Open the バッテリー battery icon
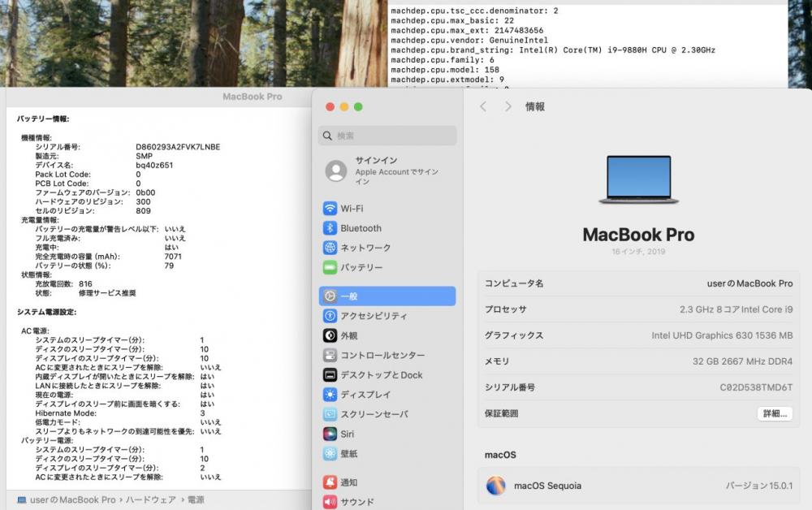This screenshot has height=510, width=812. [330, 268]
